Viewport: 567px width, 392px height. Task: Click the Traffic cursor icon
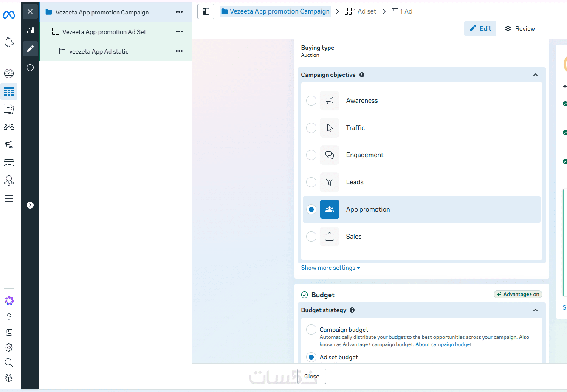pyautogui.click(x=330, y=128)
